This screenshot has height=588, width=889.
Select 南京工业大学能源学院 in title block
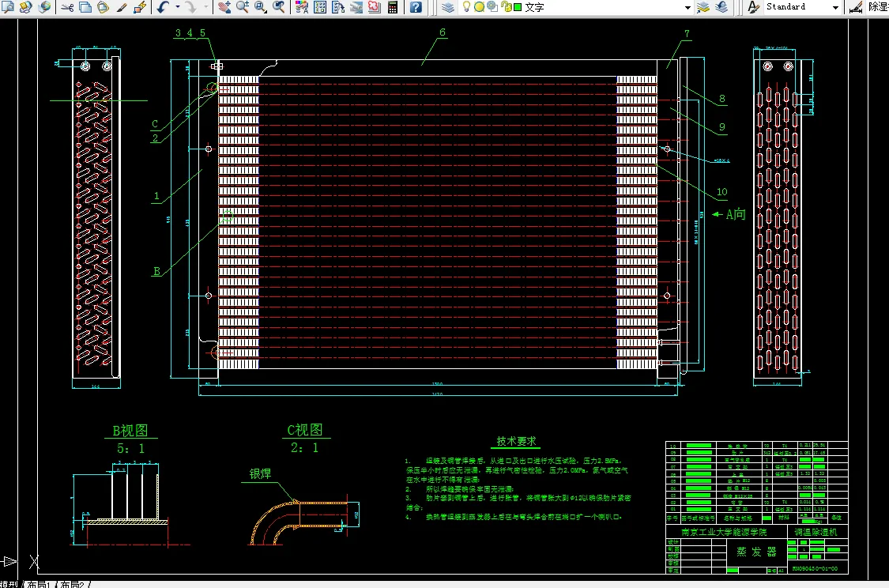[724, 532]
